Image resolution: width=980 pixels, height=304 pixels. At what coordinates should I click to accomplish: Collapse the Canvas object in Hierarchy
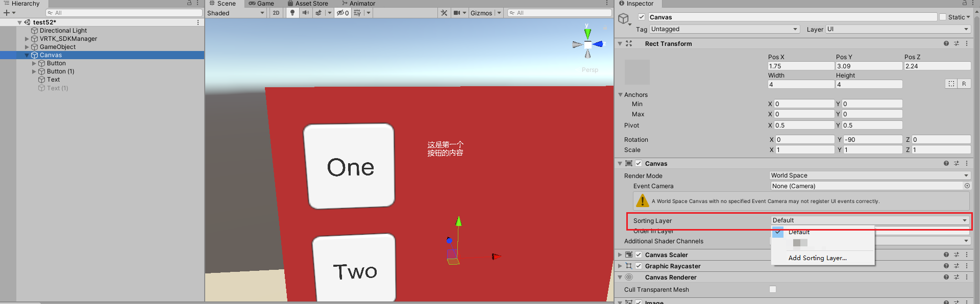click(x=27, y=55)
